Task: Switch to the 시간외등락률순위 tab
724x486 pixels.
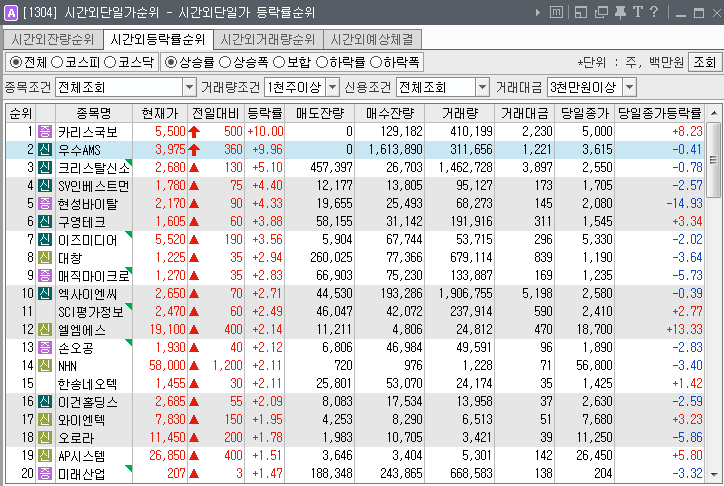Action: [x=158, y=40]
